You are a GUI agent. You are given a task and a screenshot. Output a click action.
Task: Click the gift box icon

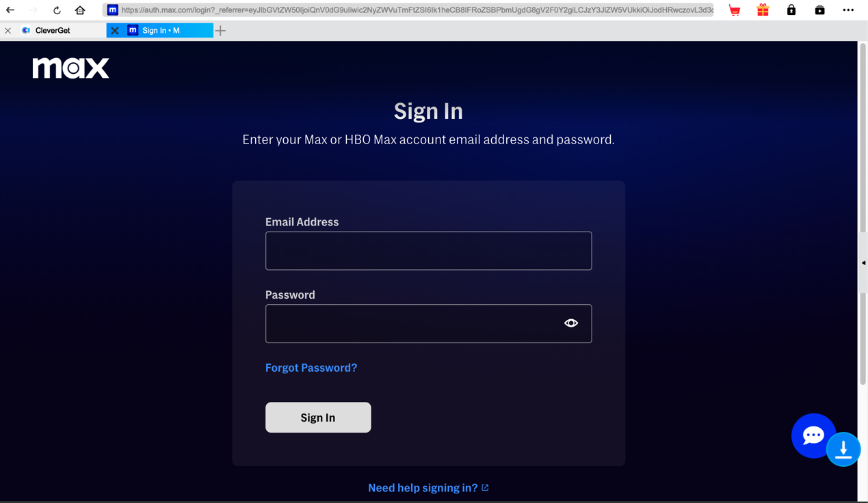coord(763,10)
